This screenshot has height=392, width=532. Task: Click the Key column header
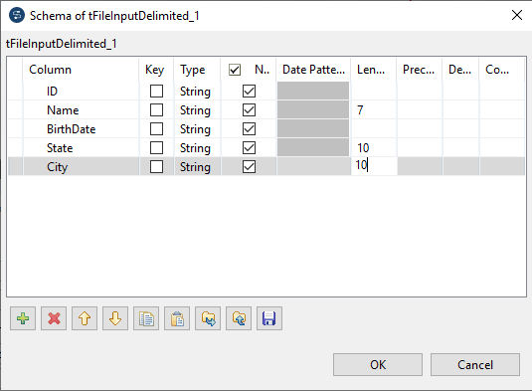pyautogui.click(x=156, y=70)
